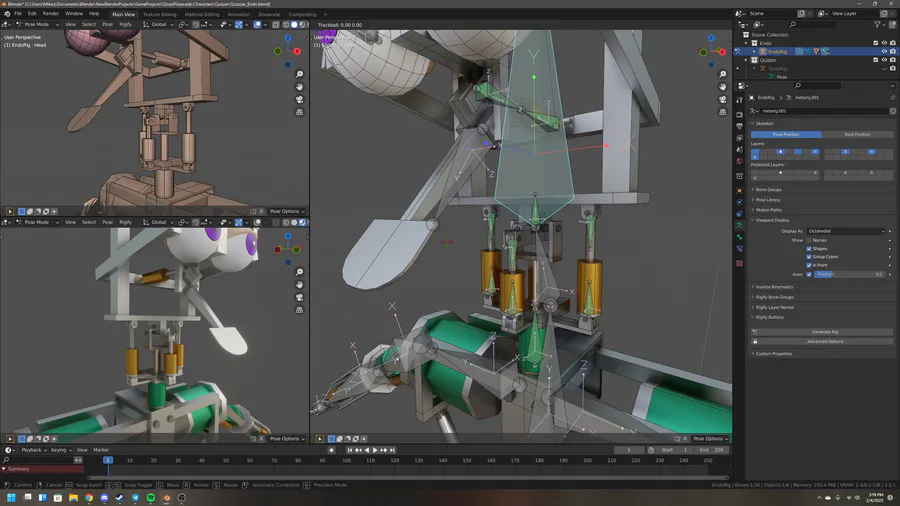Open the Windows Start menu
Screen dimensions: 900x506
[11, 498]
